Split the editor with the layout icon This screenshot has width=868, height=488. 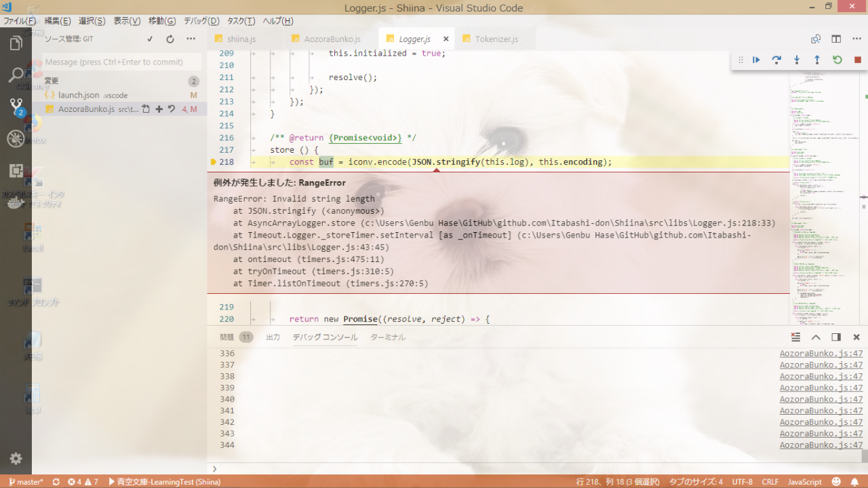[x=836, y=39]
